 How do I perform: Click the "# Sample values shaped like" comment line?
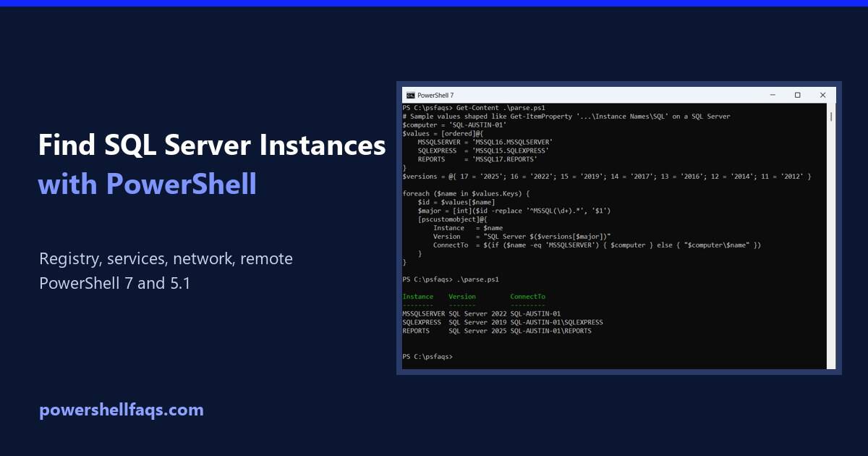(566, 117)
